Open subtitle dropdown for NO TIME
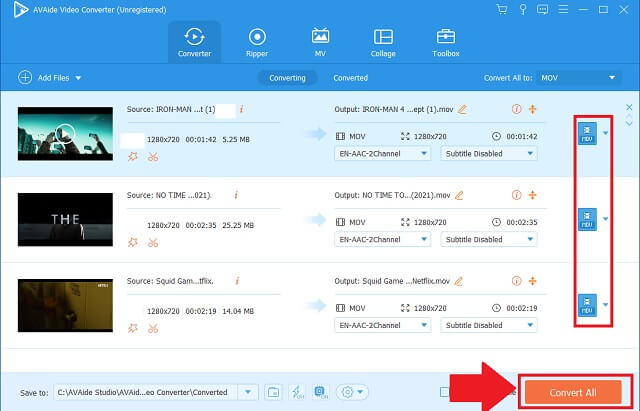Screen dimensions: 640x411 tap(489, 240)
